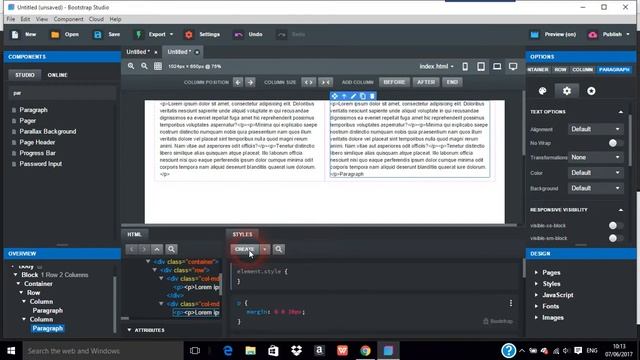The image size is (640, 360).
Task: Open the File menu
Action: tap(11, 19)
